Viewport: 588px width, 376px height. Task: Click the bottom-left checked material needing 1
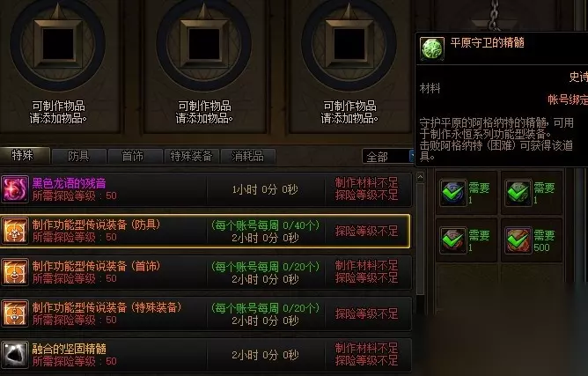[x=453, y=240]
